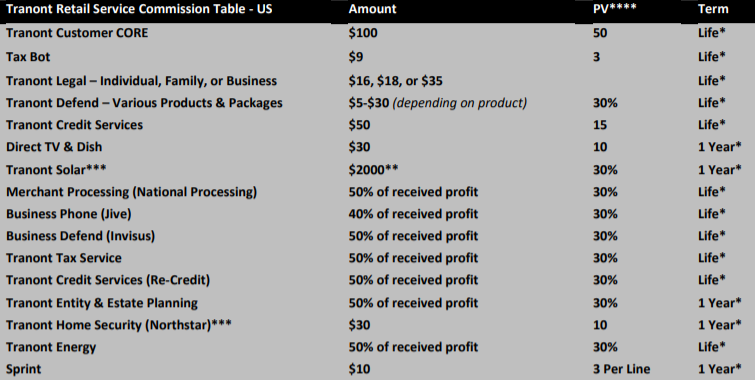The width and height of the screenshot is (755, 380).
Task: Click the 40% of received profit cell
Action: coord(413,214)
